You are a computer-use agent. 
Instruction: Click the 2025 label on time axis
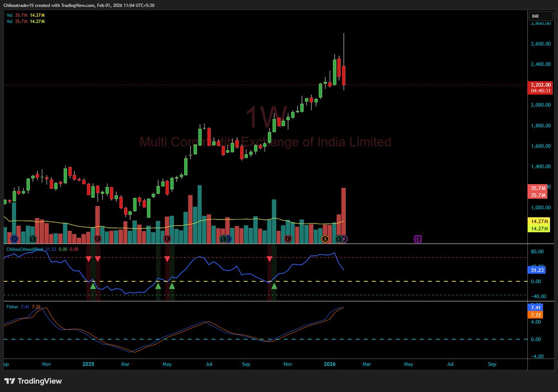[88, 364]
